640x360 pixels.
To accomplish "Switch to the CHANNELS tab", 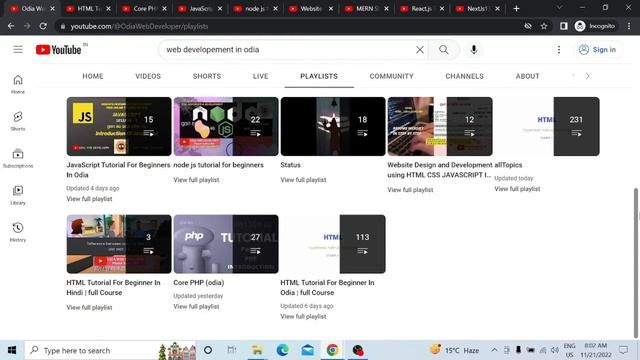I will 464,76.
